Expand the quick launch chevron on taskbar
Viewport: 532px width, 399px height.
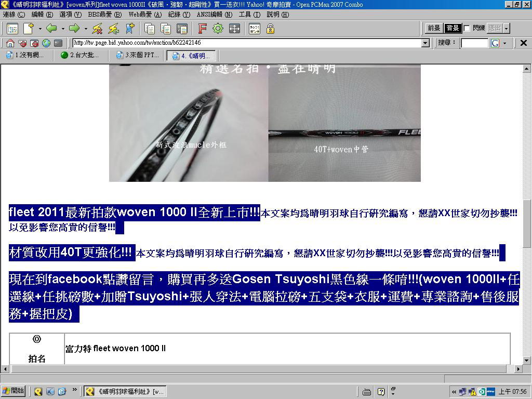75,389
